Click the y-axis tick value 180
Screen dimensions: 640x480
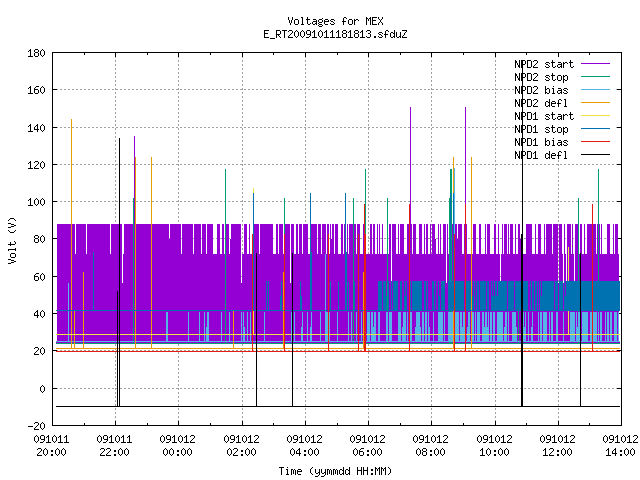click(36, 53)
